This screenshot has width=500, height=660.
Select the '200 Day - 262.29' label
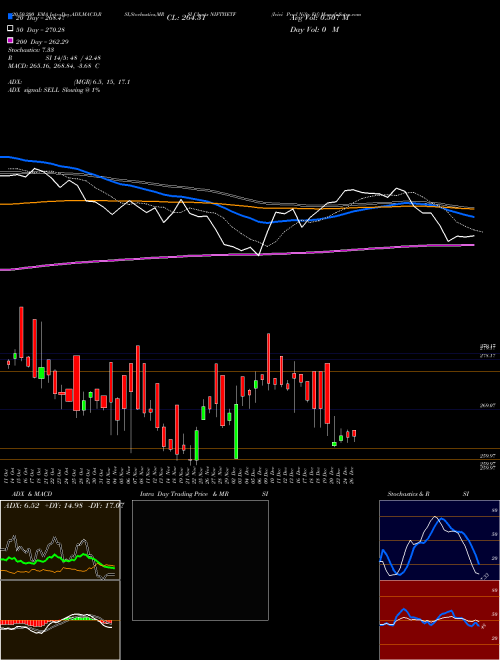(43, 41)
